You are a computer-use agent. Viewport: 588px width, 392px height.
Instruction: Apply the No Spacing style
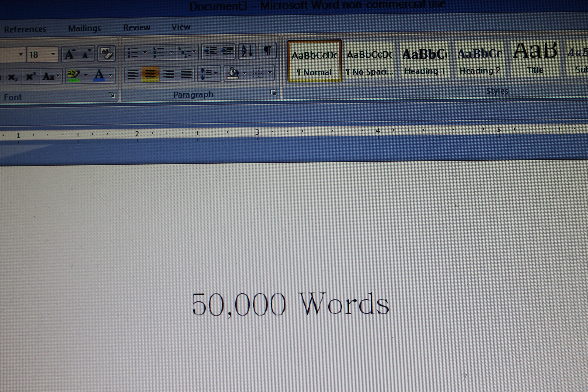pyautogui.click(x=369, y=61)
